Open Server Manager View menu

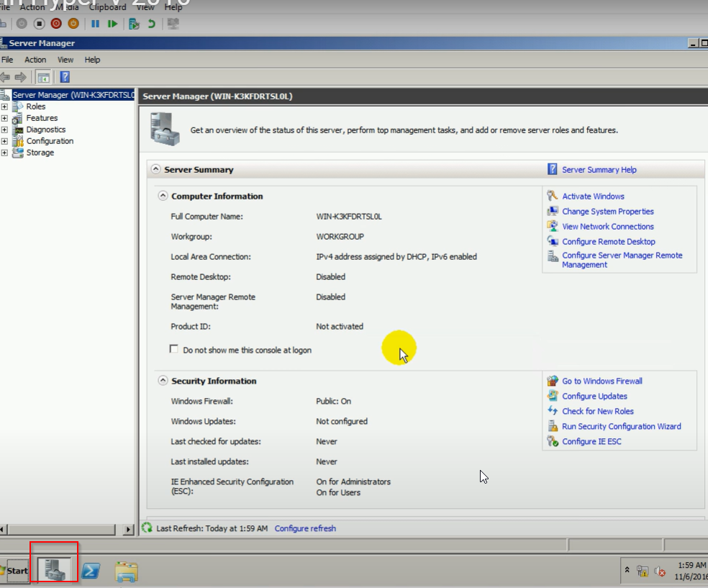coord(65,60)
